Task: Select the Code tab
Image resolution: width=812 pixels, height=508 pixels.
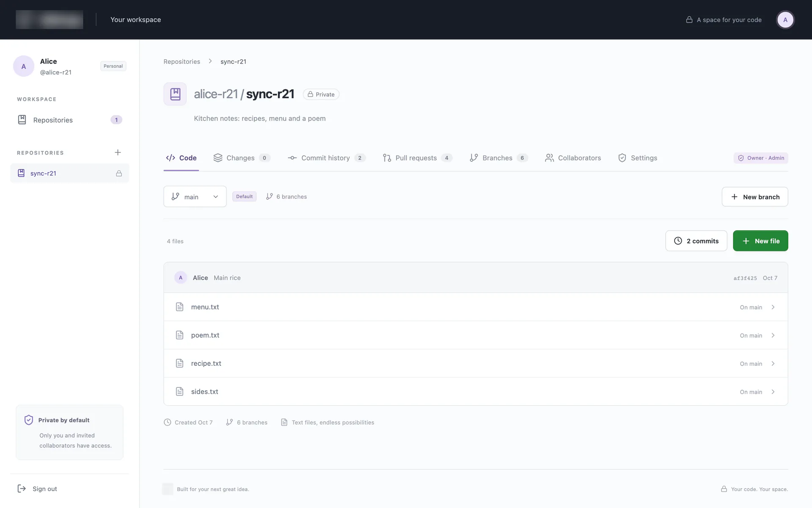Action: click(181, 158)
